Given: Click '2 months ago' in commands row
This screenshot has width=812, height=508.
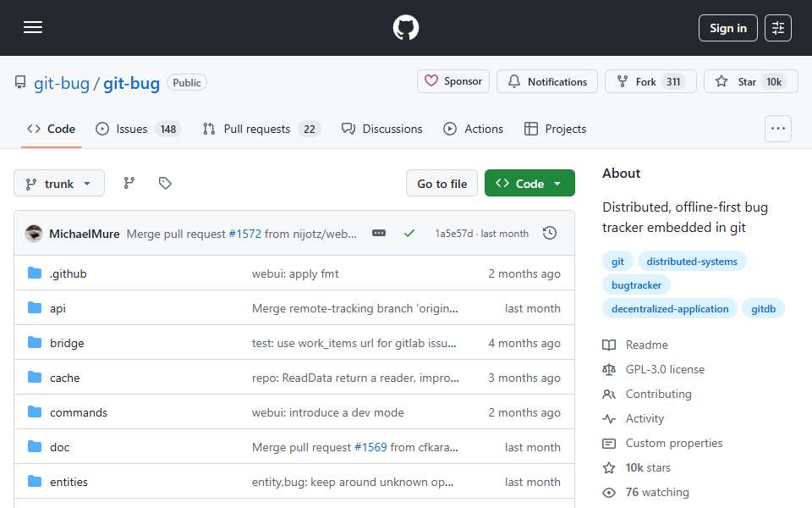Looking at the screenshot, I should tap(524, 412).
